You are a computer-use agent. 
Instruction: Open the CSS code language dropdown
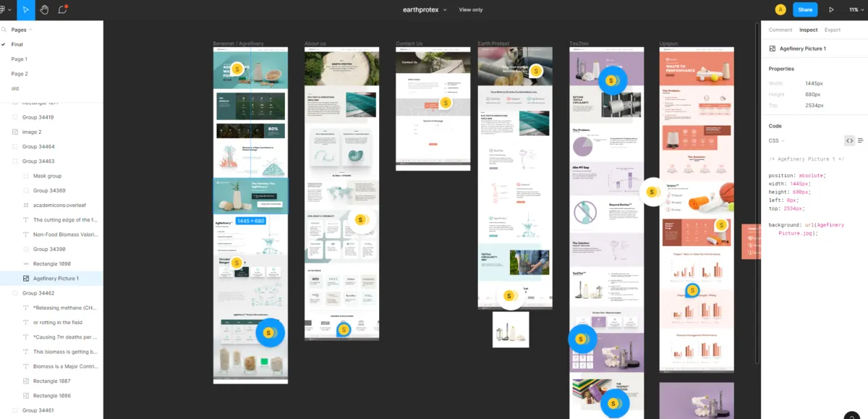pos(776,140)
